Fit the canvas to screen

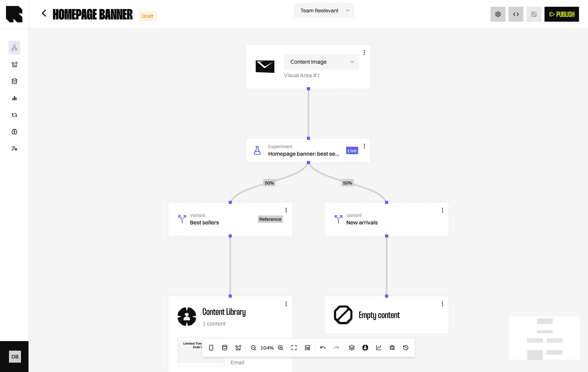coord(294,348)
